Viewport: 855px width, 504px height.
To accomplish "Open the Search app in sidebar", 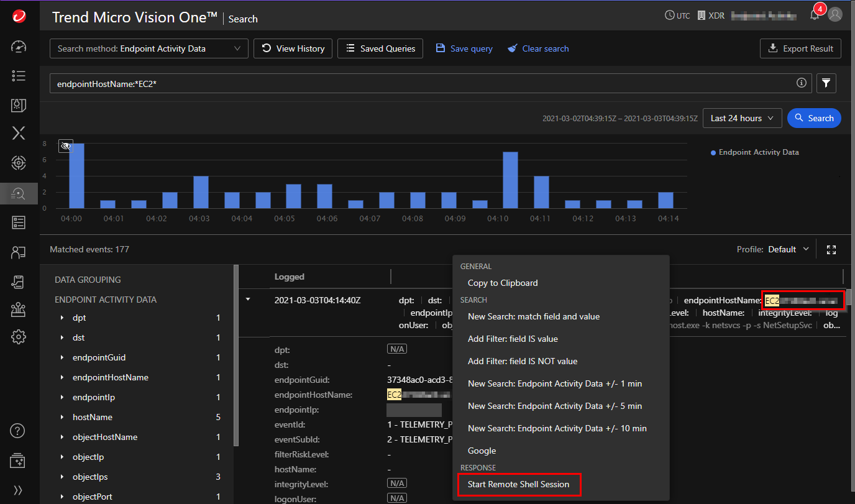I will [x=19, y=194].
